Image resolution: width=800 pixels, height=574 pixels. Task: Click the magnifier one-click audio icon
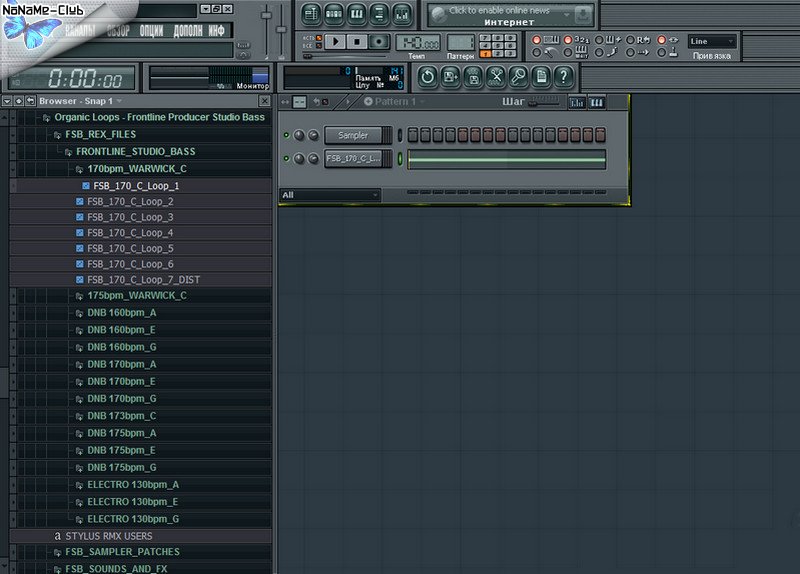point(518,76)
